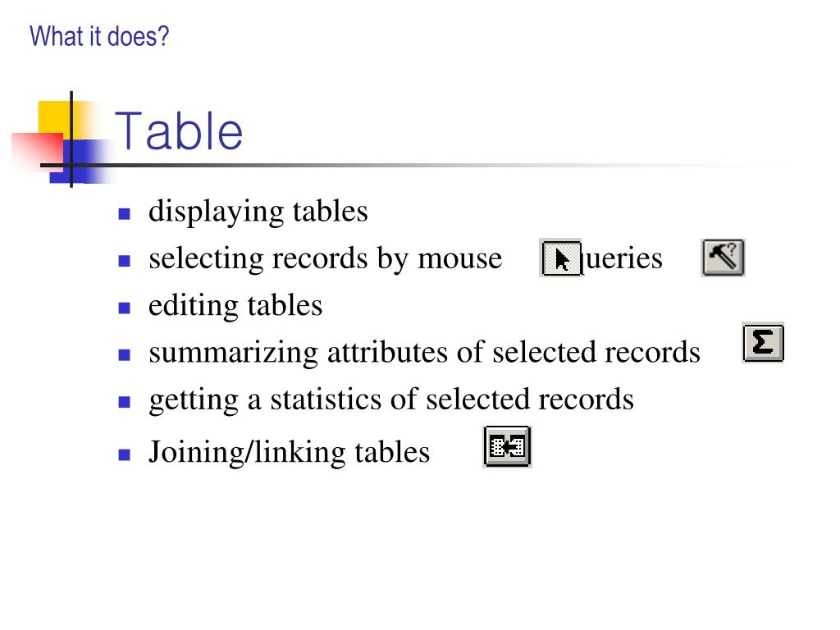Click the mouse pointer select tool icon

pyautogui.click(x=561, y=258)
